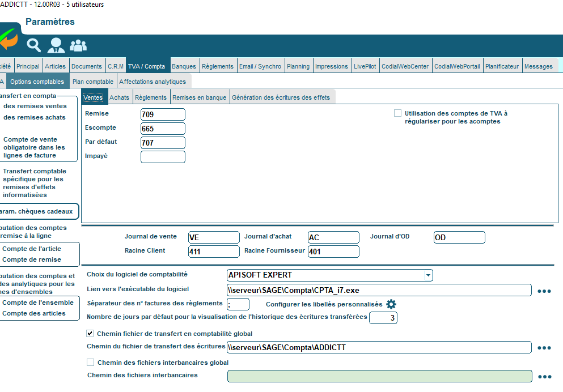Click the magnifying glass search icon
Screen dimensions: 563x392
(x=34, y=45)
